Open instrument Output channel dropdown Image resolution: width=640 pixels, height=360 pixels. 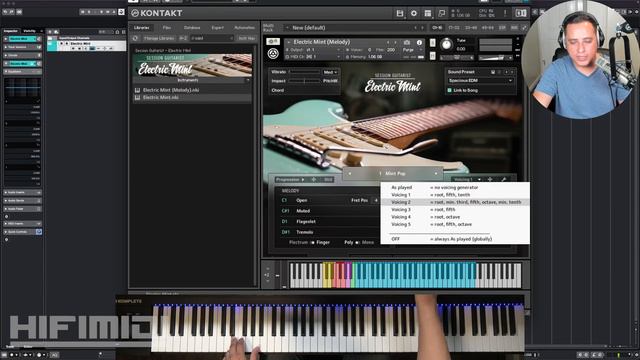click(313, 50)
